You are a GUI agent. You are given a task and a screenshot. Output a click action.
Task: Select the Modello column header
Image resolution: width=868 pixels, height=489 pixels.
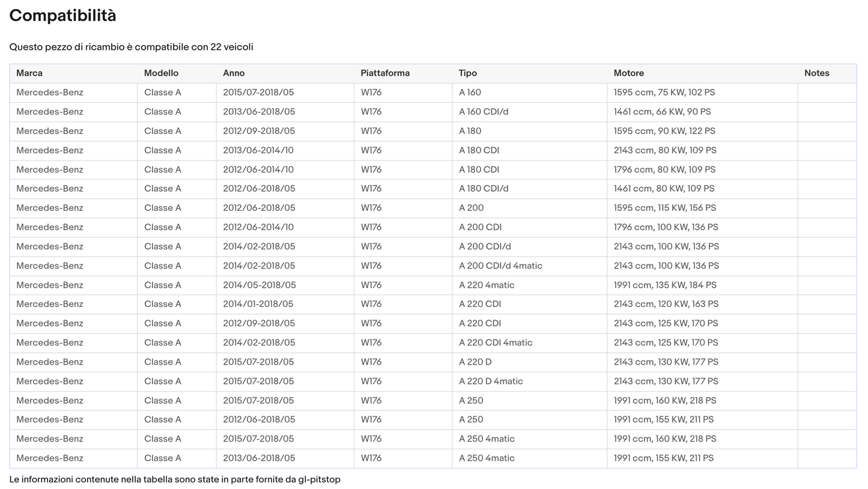click(161, 73)
